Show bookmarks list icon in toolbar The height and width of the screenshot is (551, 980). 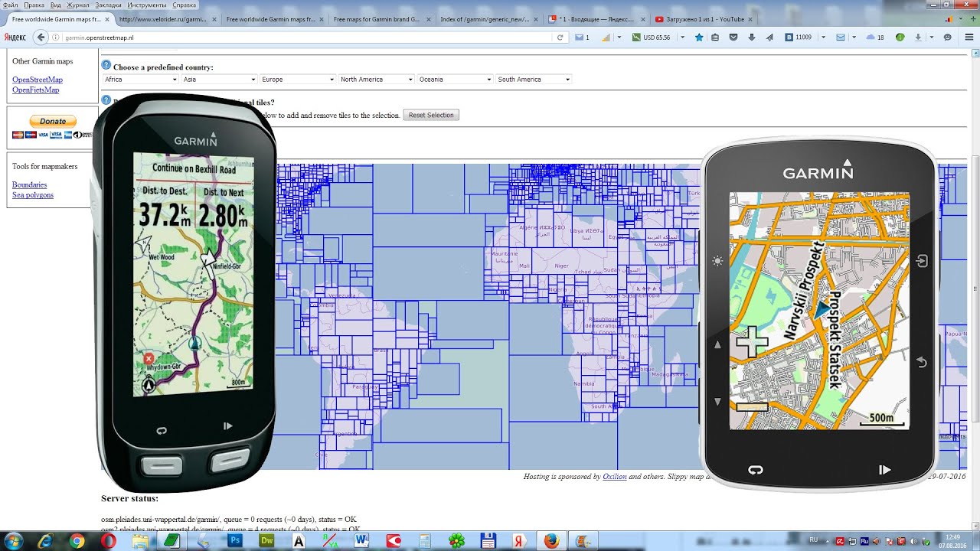[716, 37]
